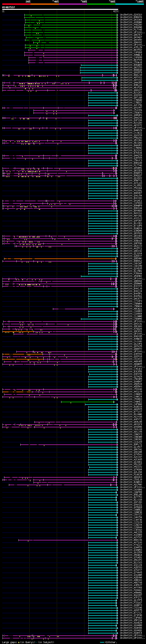Select hit UniRef100_P46280
This screenshot has width=146, height=644.
[131, 25]
